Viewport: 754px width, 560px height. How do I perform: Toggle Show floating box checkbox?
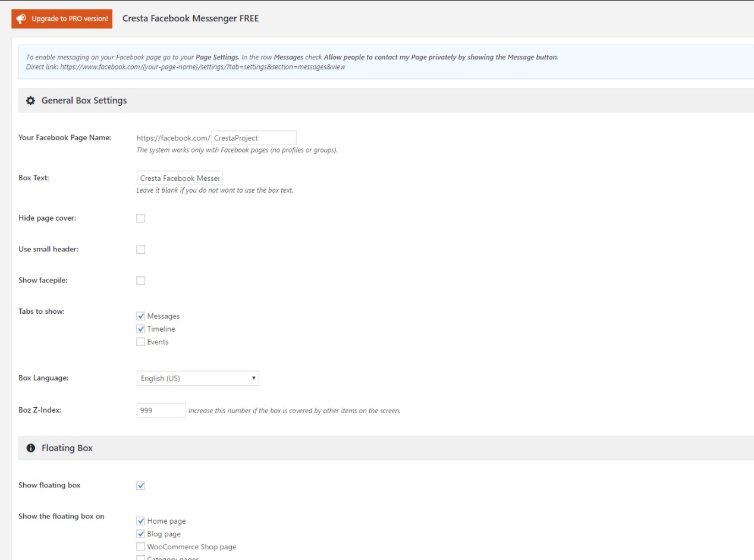coord(141,486)
